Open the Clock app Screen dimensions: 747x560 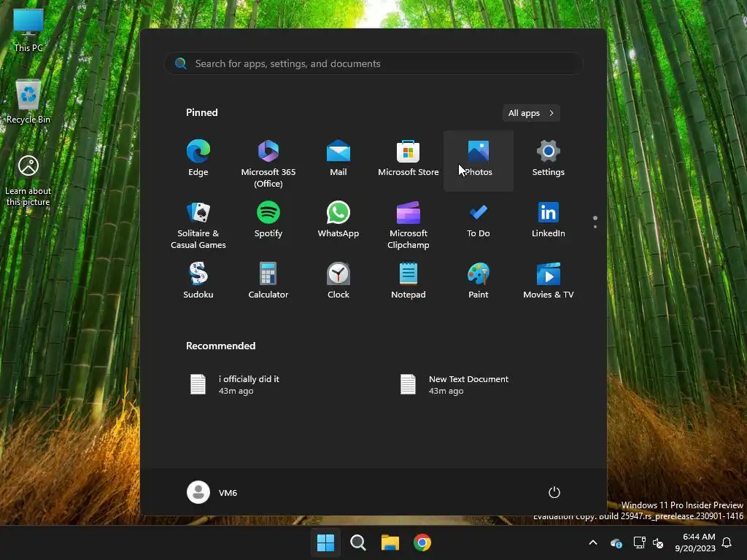tap(338, 282)
